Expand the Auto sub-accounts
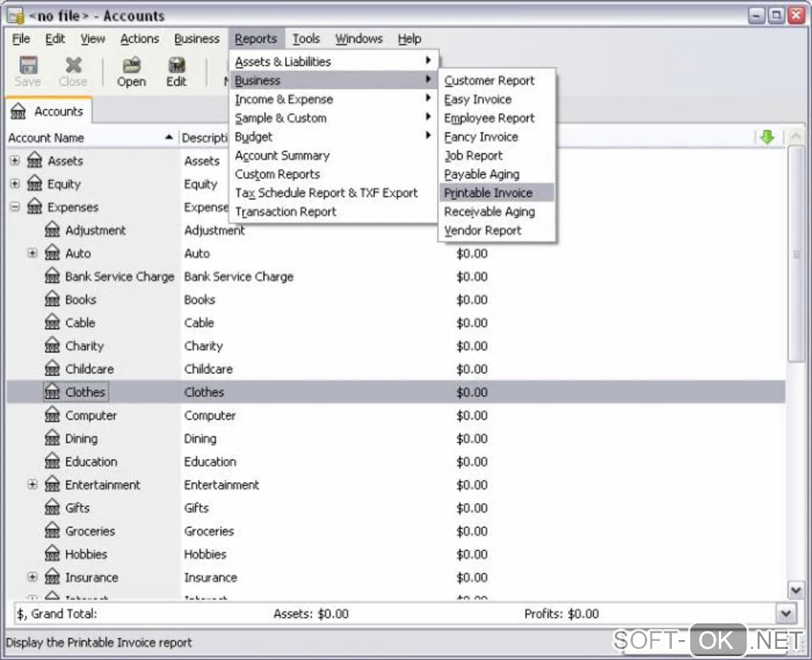 [x=32, y=253]
